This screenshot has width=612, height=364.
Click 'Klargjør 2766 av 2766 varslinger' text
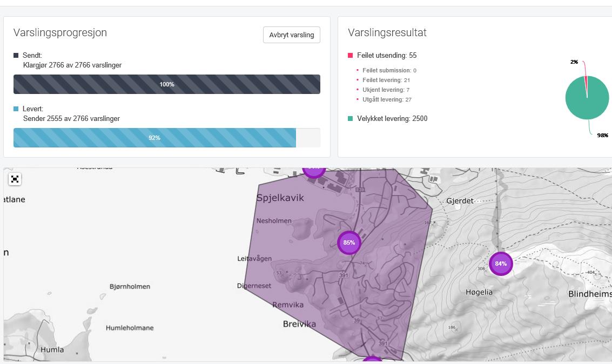pos(72,65)
